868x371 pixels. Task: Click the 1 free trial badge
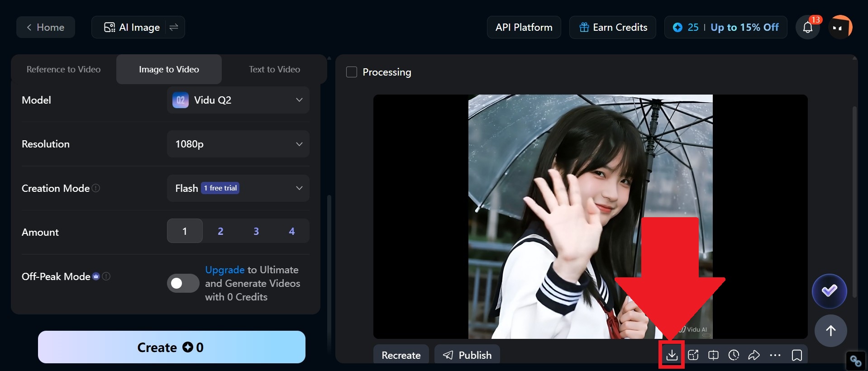coord(220,188)
